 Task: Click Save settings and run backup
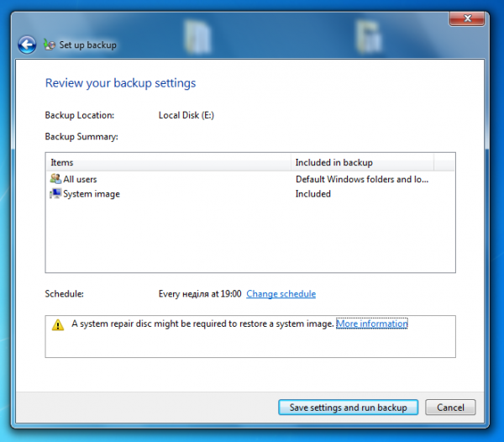point(348,408)
